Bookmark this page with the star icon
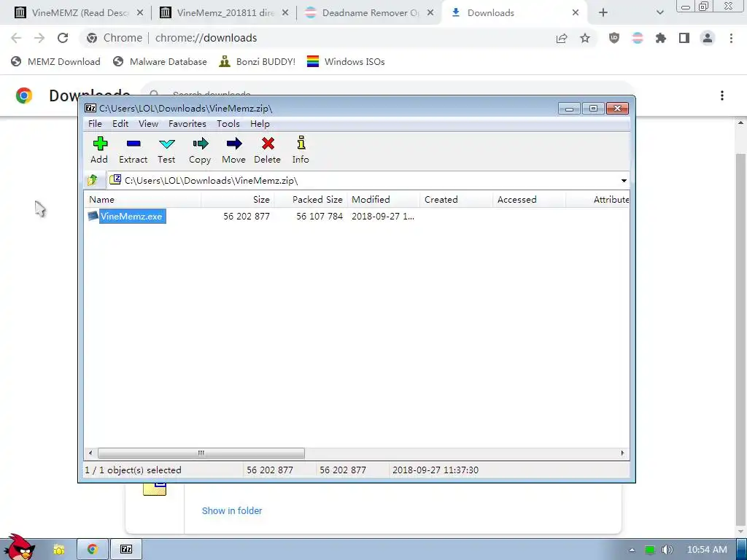The width and height of the screenshot is (747, 560). pos(585,38)
